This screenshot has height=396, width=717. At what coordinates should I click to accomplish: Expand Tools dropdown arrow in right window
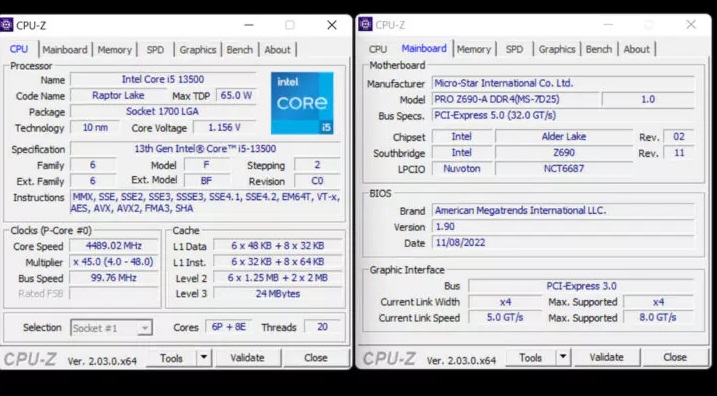[563, 357]
